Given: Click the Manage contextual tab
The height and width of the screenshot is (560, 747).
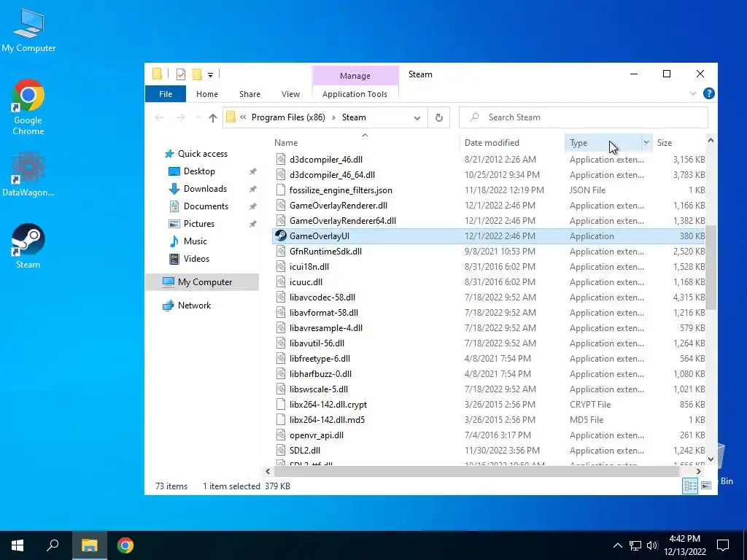Looking at the screenshot, I should (x=355, y=76).
